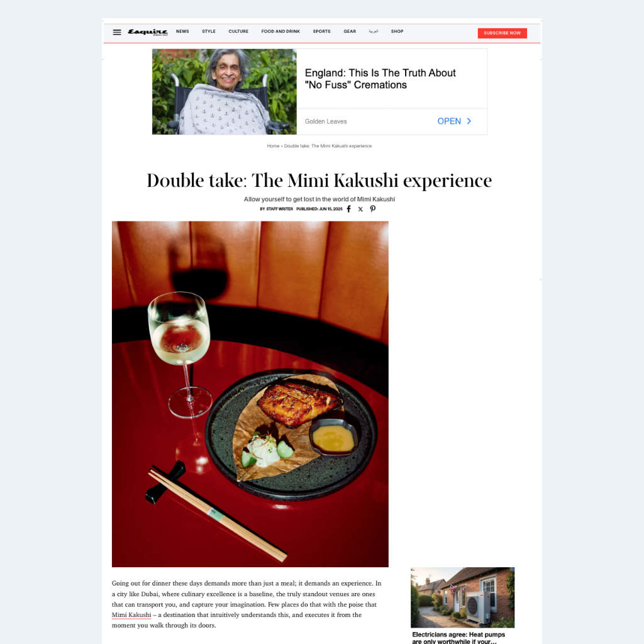This screenshot has width=644, height=644.
Task: Click the arrow next to OPEN in ad
Action: 469,121
